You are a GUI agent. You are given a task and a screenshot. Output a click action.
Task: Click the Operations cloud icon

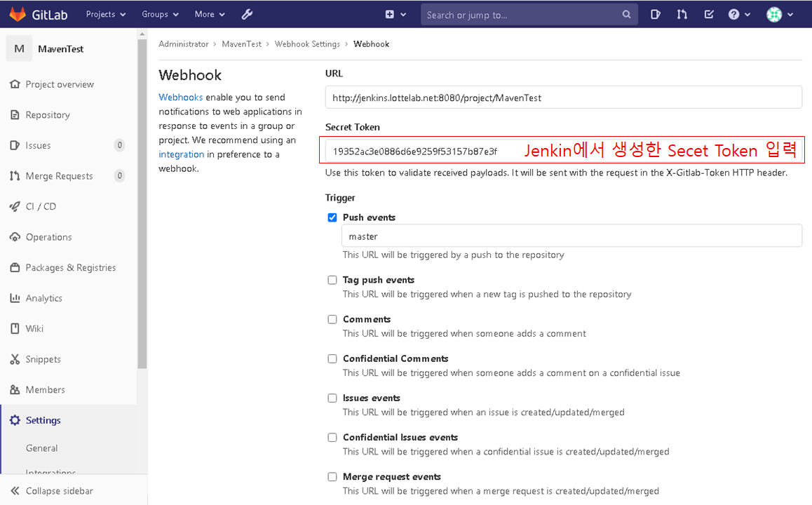(x=15, y=236)
